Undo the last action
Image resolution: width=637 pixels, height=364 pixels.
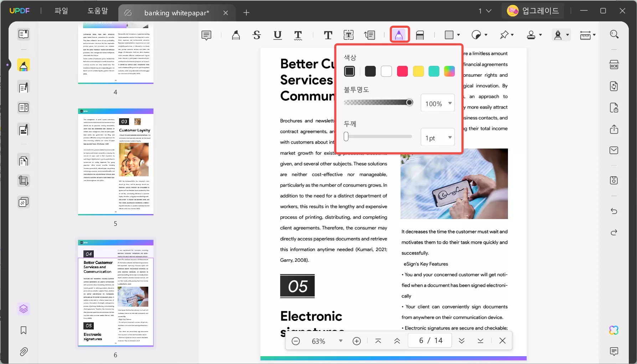pyautogui.click(x=614, y=211)
